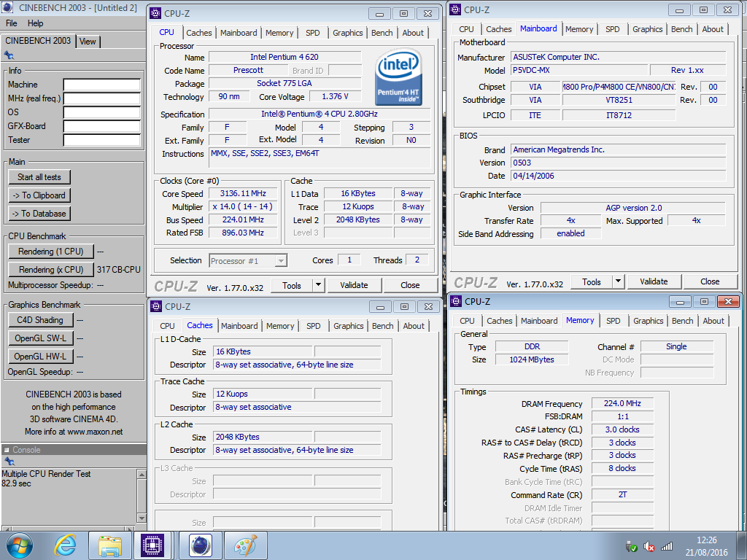
Task: Click the OS input field
Action: pos(102,112)
